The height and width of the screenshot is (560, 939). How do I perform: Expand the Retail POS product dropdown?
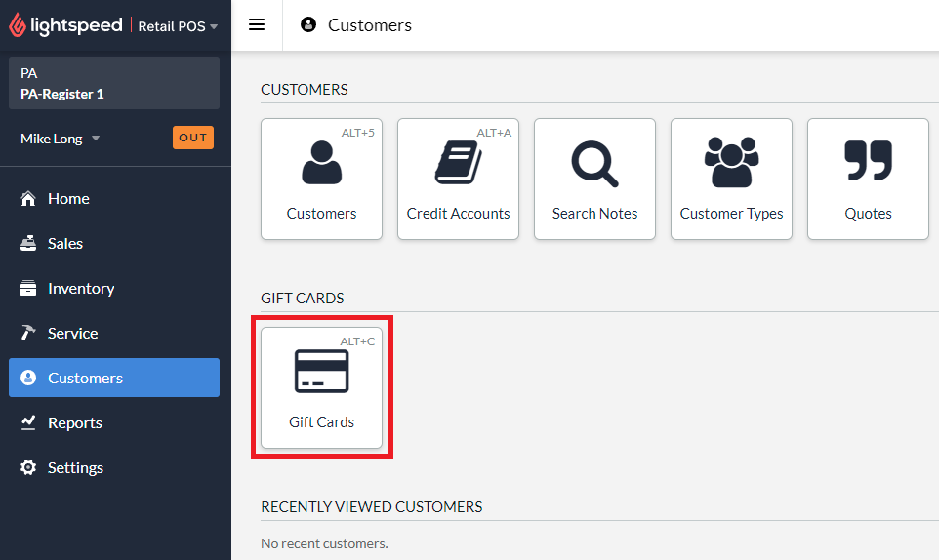point(178,26)
